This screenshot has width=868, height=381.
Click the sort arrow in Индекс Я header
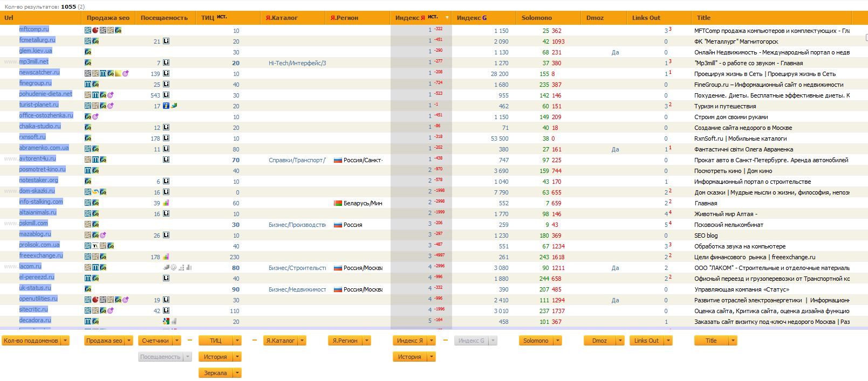447,17
